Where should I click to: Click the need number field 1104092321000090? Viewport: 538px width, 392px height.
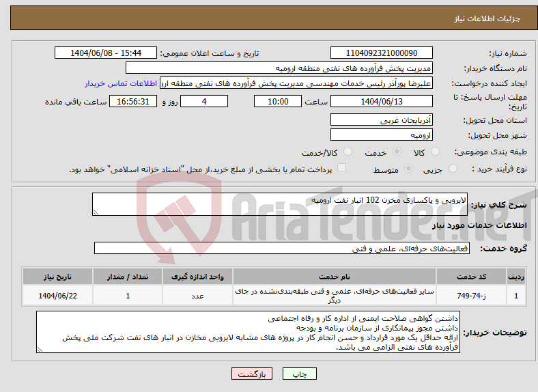[382, 53]
